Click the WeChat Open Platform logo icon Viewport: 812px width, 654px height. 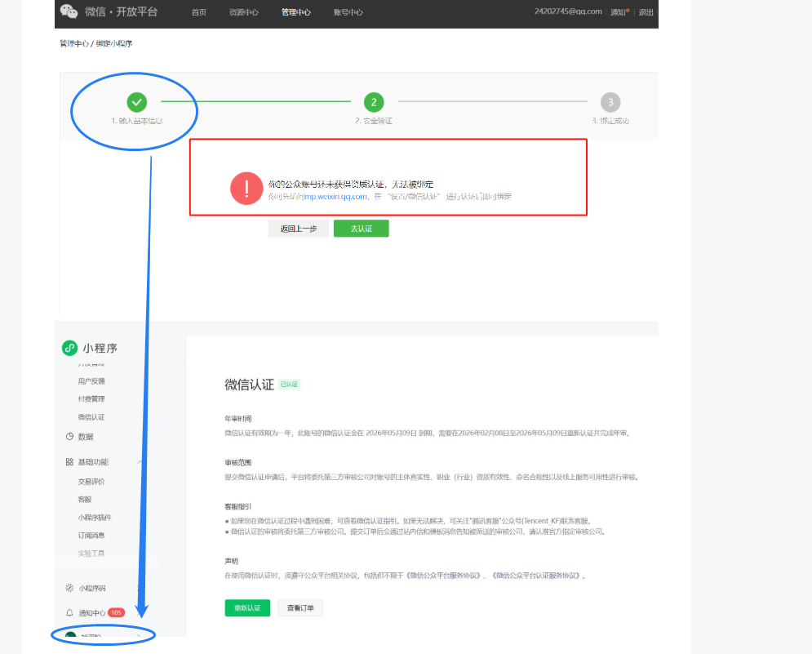click(x=69, y=11)
